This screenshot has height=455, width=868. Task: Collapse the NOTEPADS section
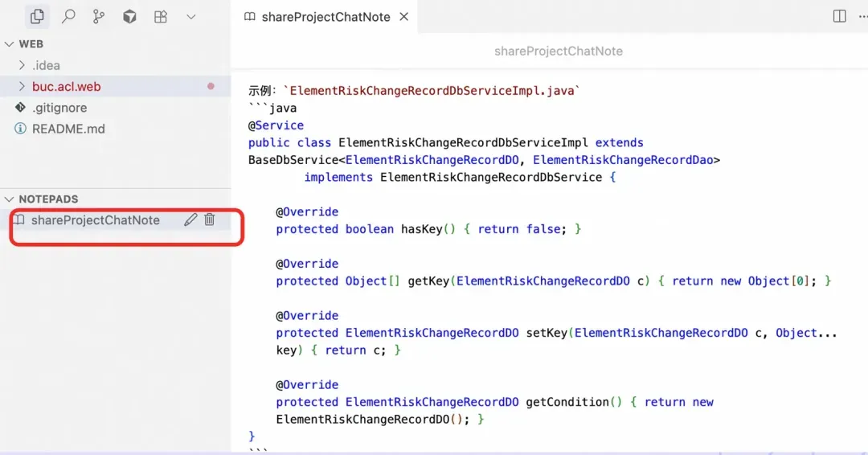pyautogui.click(x=10, y=199)
